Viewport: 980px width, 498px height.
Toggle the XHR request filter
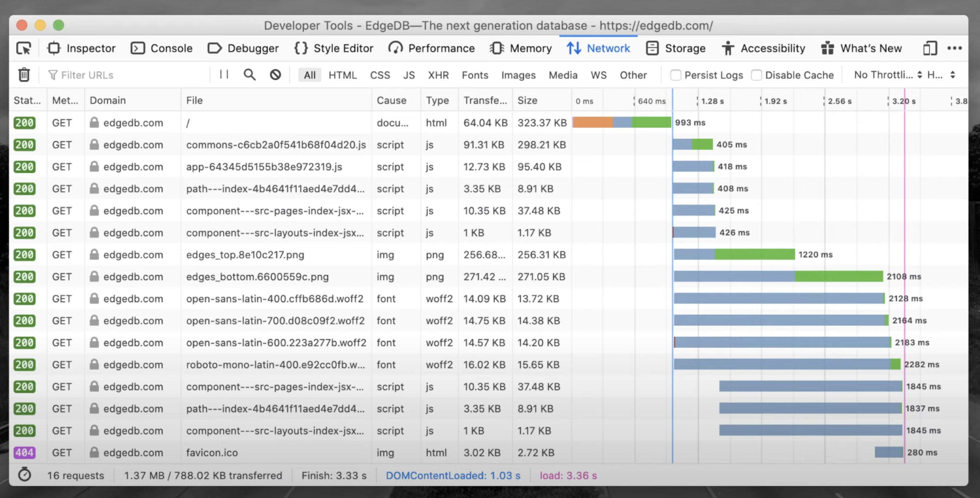pos(438,75)
